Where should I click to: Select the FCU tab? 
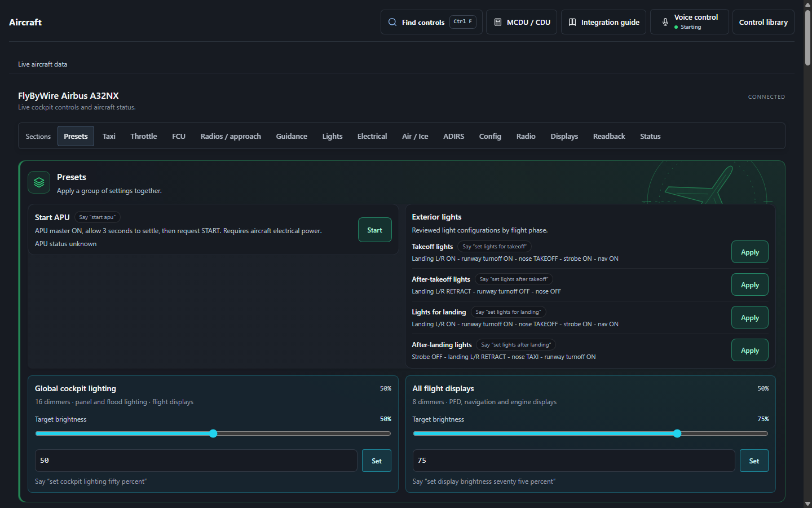179,136
